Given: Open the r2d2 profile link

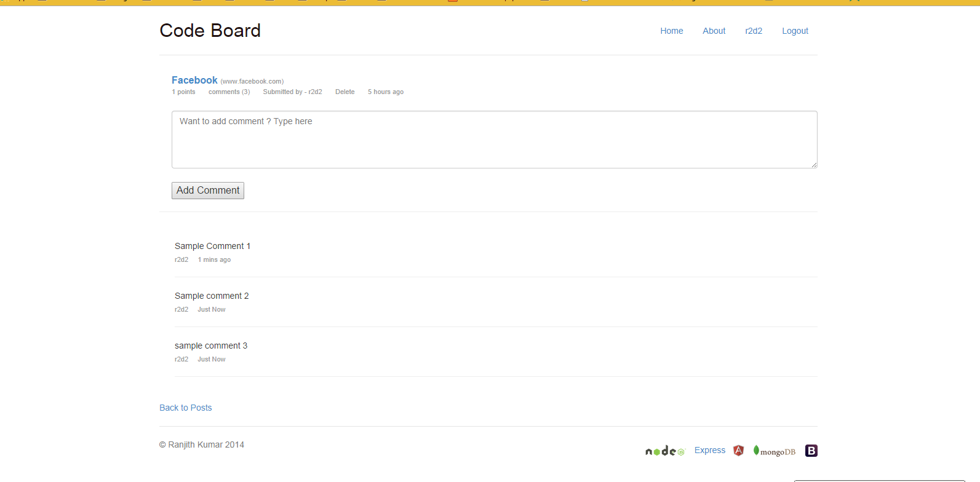Looking at the screenshot, I should [754, 31].
